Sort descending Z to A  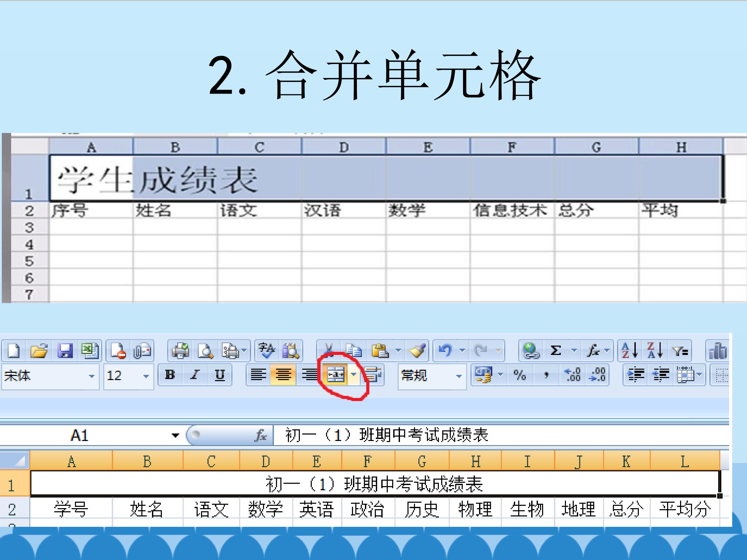coord(655,350)
